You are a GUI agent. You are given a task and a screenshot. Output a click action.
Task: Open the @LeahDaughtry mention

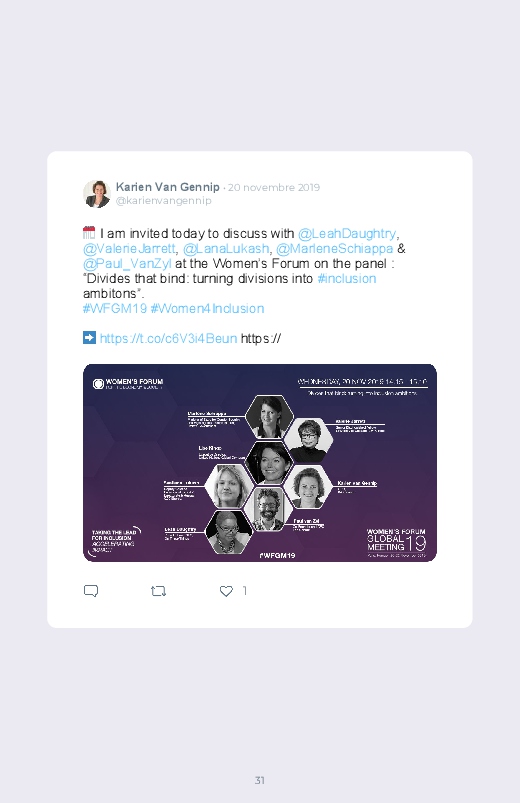(x=347, y=234)
